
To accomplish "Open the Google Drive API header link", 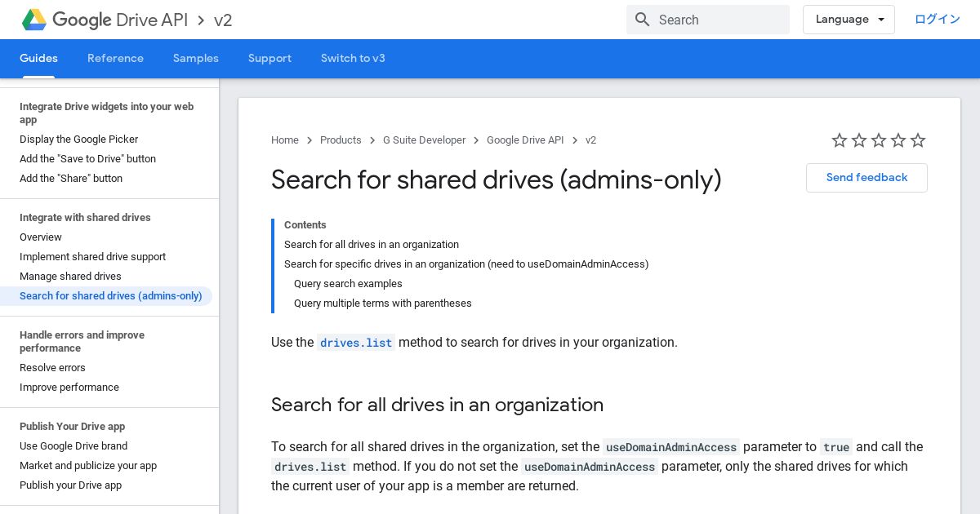I will pyautogui.click(x=120, y=20).
